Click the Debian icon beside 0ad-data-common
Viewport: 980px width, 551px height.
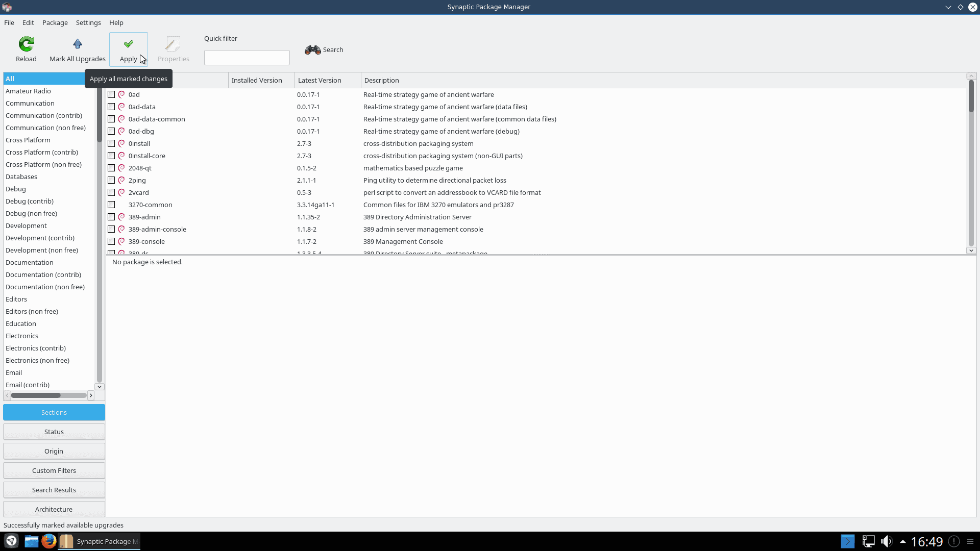point(121,119)
